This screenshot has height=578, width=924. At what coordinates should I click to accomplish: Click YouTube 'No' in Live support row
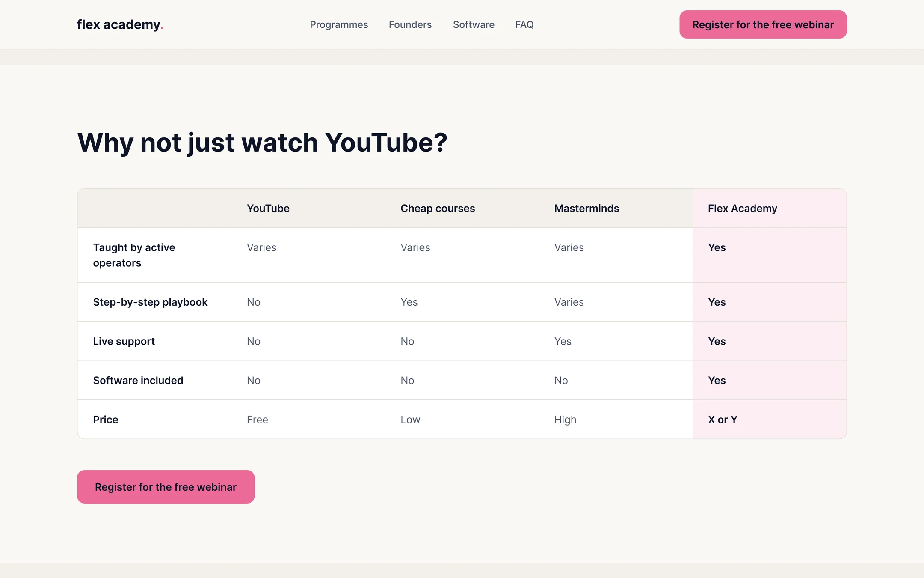click(x=254, y=341)
